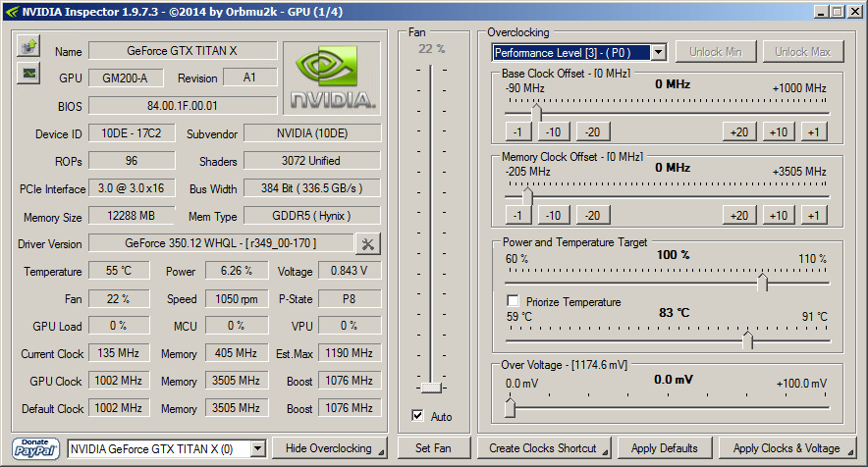Click the 1190 MHz Est.Max value

coord(350,353)
